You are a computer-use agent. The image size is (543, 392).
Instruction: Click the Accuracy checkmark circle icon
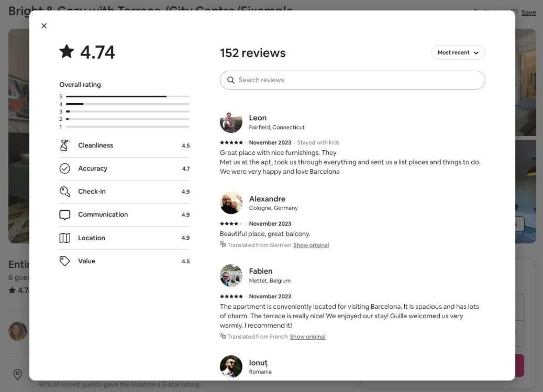click(65, 169)
